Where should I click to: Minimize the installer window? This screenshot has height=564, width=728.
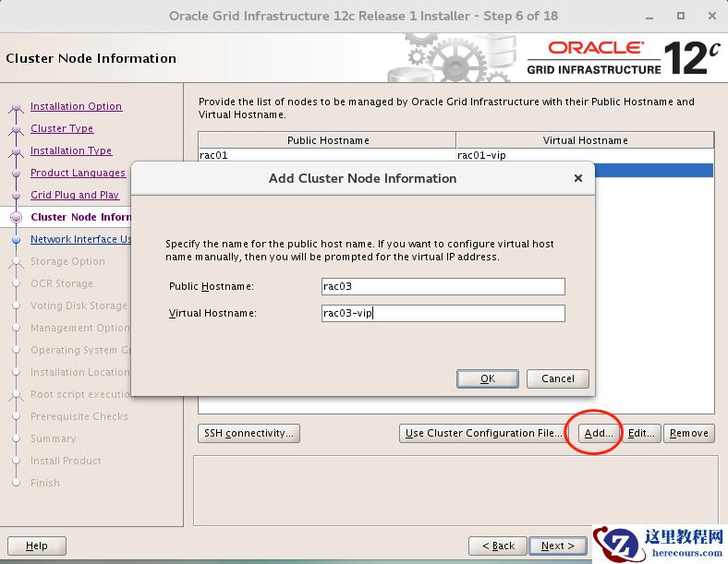tap(649, 17)
